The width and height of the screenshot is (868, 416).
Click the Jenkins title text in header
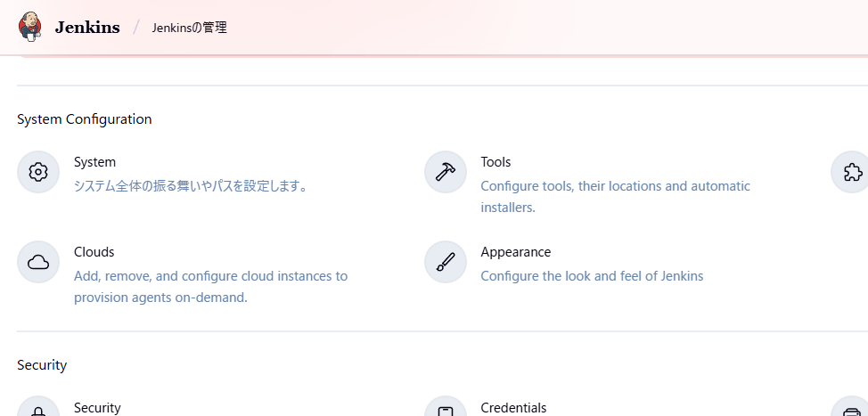(x=87, y=28)
